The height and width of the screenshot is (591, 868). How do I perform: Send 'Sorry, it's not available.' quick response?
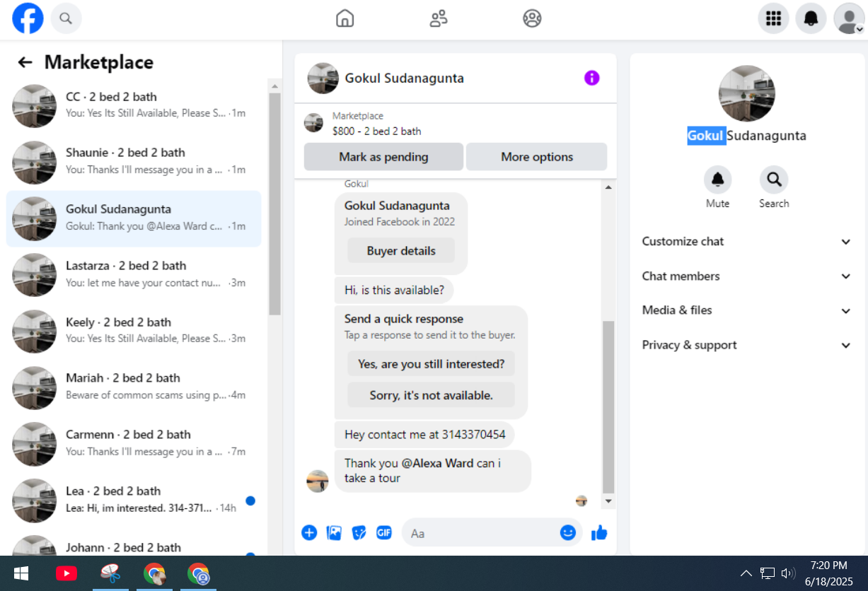(x=432, y=395)
